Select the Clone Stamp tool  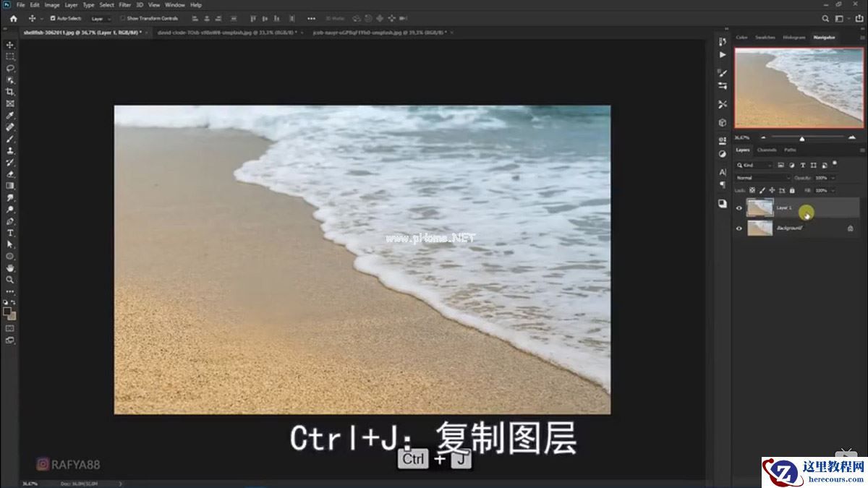tap(9, 150)
